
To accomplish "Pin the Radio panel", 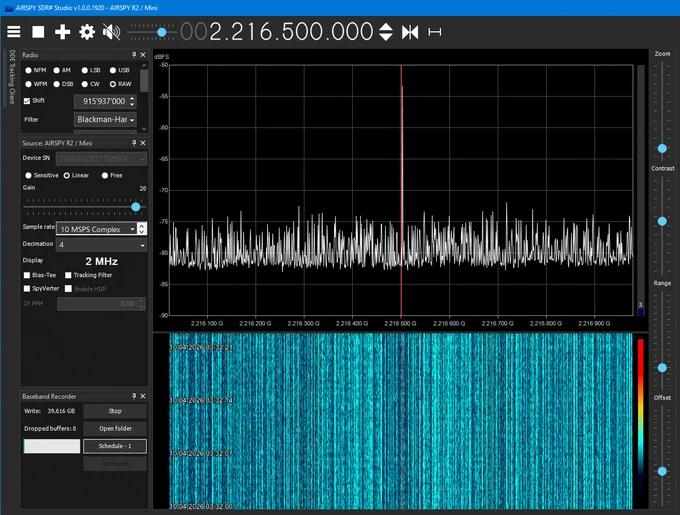I will 134,55.
